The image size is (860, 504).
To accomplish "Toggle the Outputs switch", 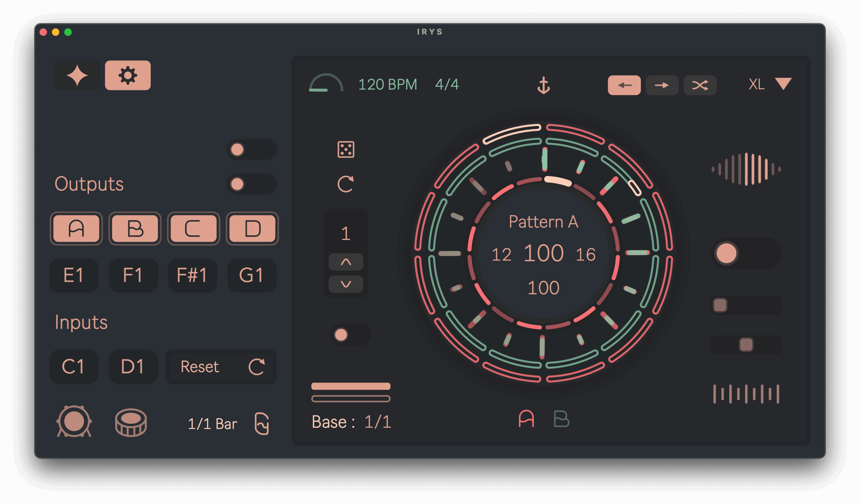I will tap(252, 184).
